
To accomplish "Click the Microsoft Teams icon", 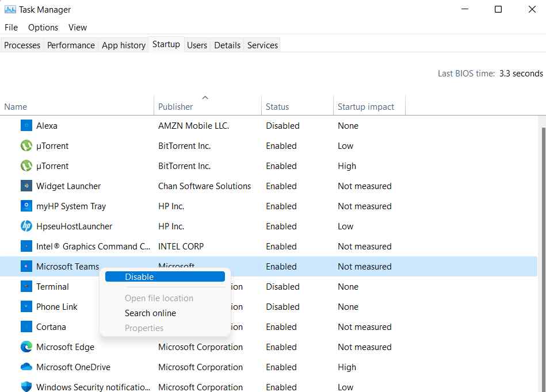I will tap(26, 267).
